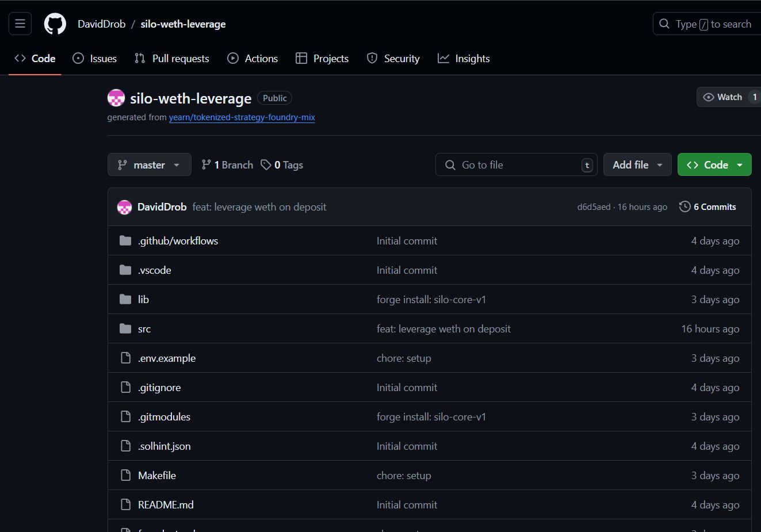Focus the Go to file field
Image resolution: width=761 pixels, height=532 pixels.
click(x=516, y=164)
